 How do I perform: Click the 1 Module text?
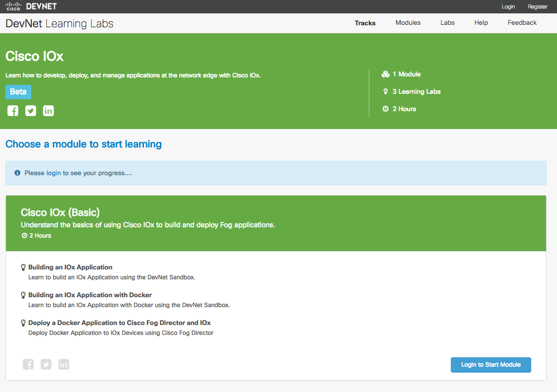[407, 74]
